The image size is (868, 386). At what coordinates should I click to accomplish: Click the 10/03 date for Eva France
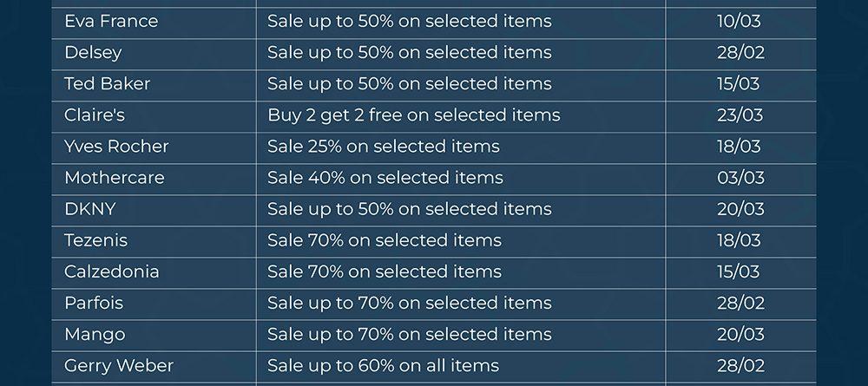(x=738, y=21)
